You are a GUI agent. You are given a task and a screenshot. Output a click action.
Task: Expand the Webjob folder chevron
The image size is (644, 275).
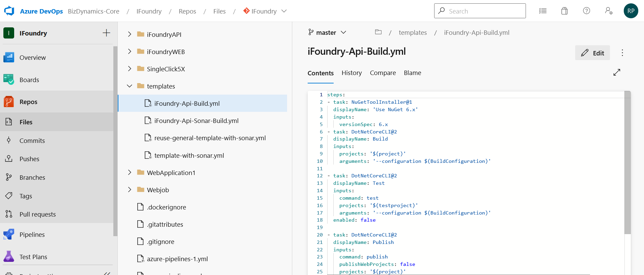coord(130,190)
